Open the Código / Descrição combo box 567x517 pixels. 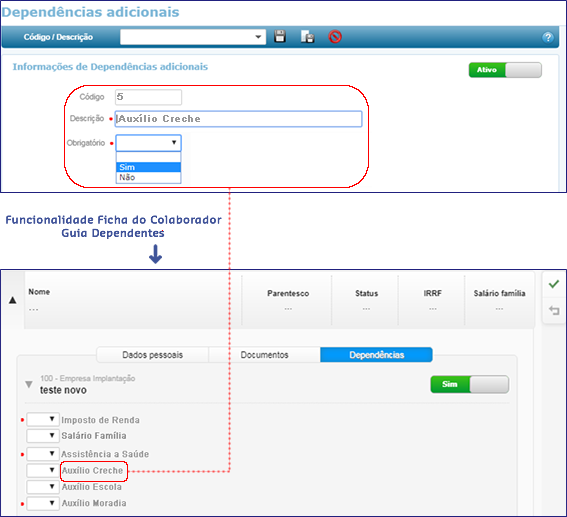pos(193,37)
